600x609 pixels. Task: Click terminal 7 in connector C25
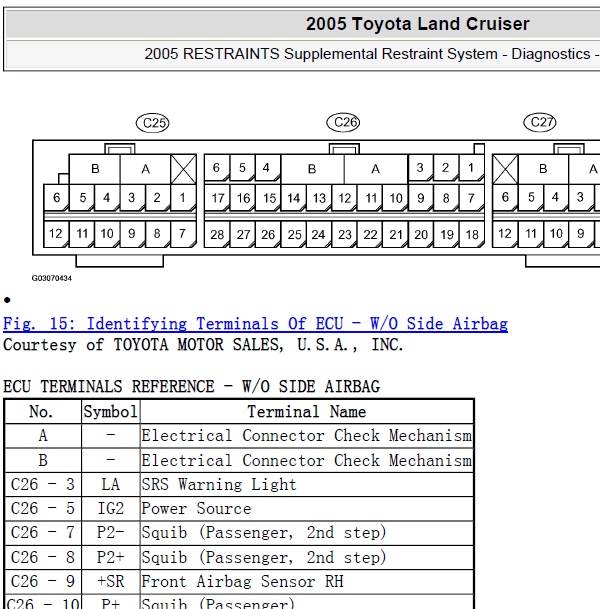(x=183, y=234)
